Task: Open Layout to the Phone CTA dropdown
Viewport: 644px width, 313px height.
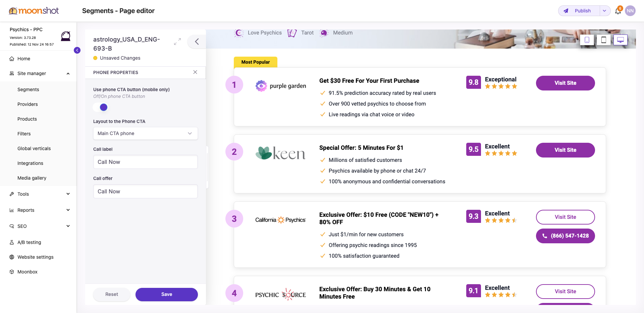Action: 146,133
